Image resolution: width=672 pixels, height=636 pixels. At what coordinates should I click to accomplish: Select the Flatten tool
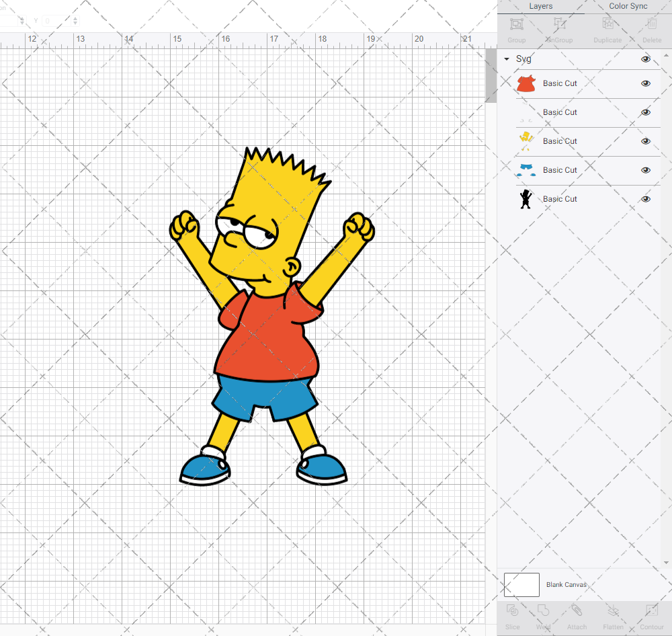point(614,610)
